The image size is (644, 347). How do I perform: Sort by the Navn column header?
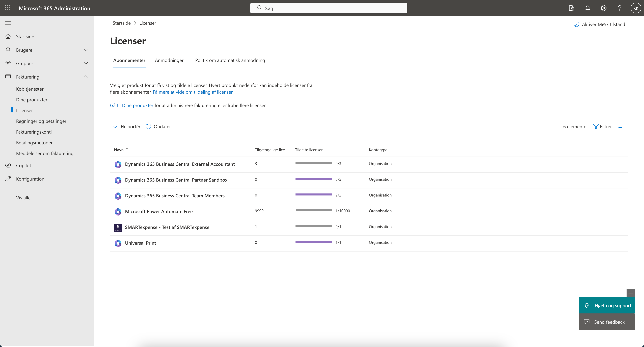pyautogui.click(x=119, y=150)
